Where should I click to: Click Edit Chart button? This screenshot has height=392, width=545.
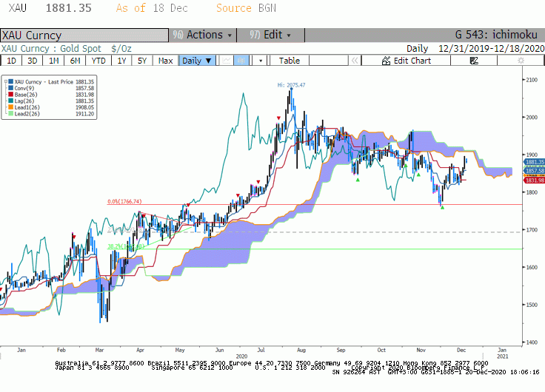pyautogui.click(x=406, y=61)
